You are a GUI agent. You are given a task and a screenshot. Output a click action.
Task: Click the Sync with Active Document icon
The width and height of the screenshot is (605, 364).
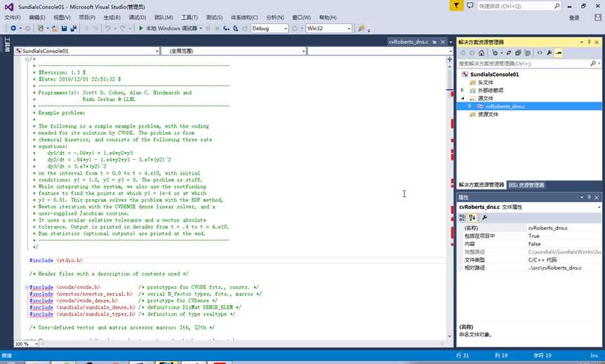[x=509, y=53]
